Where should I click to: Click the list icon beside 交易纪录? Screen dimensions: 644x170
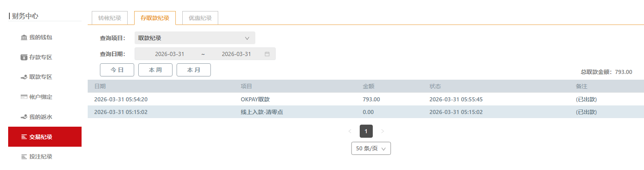tap(24, 137)
